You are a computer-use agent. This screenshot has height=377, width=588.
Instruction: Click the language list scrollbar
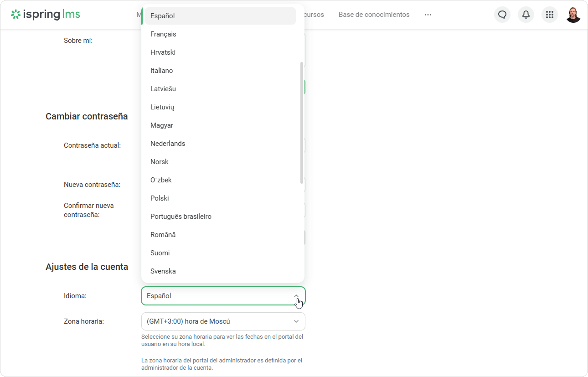(301, 123)
